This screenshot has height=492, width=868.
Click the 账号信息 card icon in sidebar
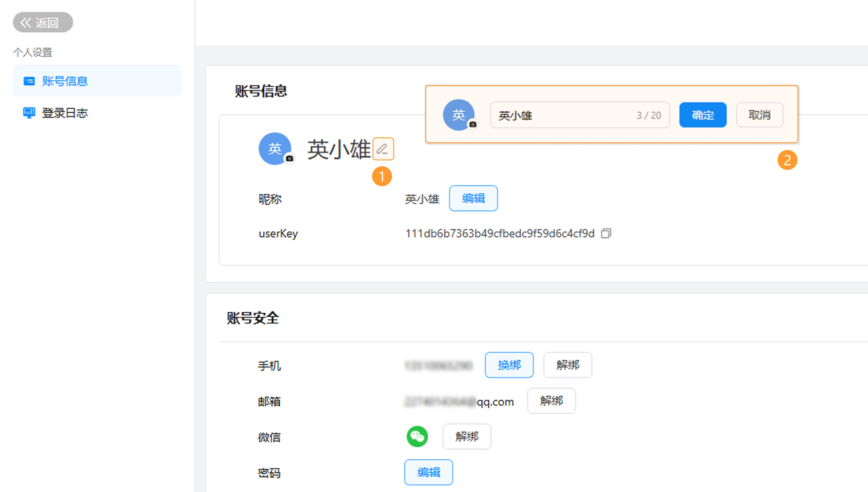pyautogui.click(x=29, y=81)
